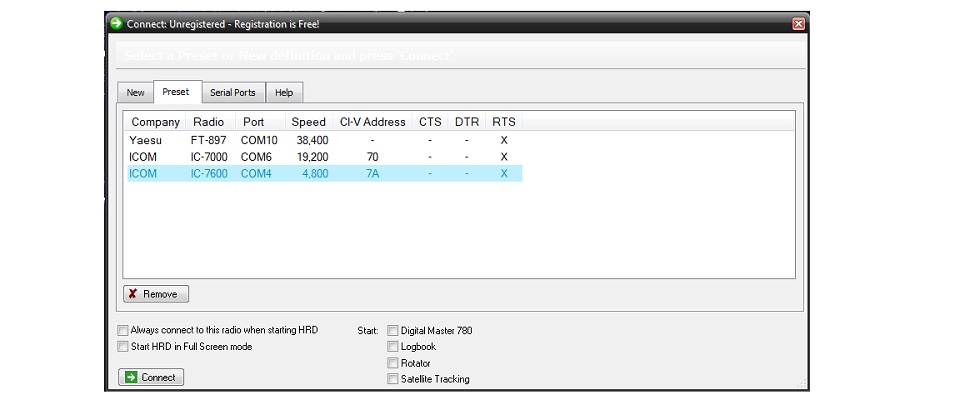Click the RTS column header
960x400 pixels.
[x=504, y=122]
